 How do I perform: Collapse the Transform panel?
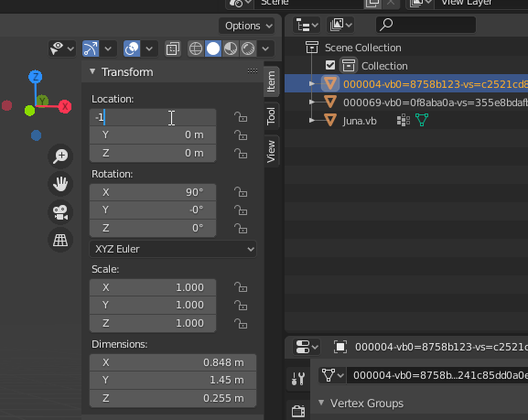point(92,71)
